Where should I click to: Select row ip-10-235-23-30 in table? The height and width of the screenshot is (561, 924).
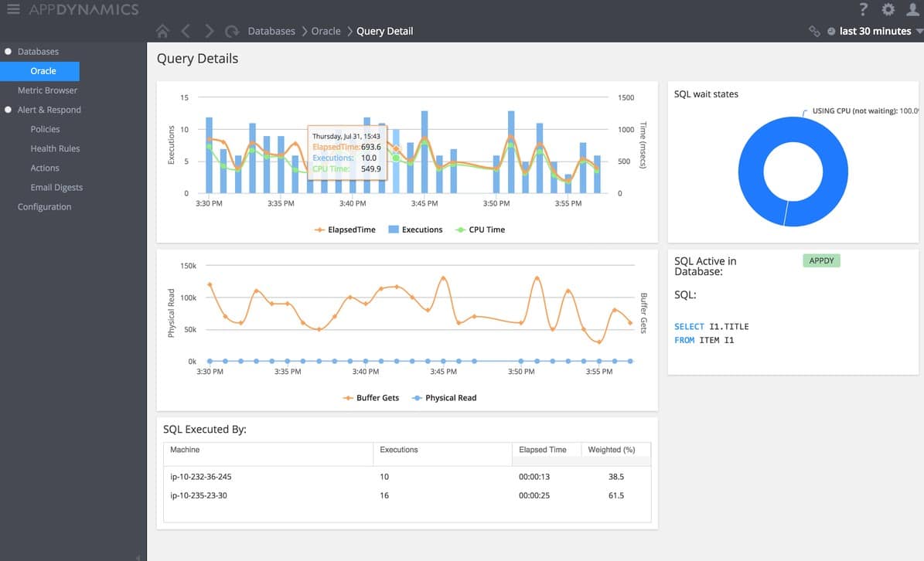point(407,495)
